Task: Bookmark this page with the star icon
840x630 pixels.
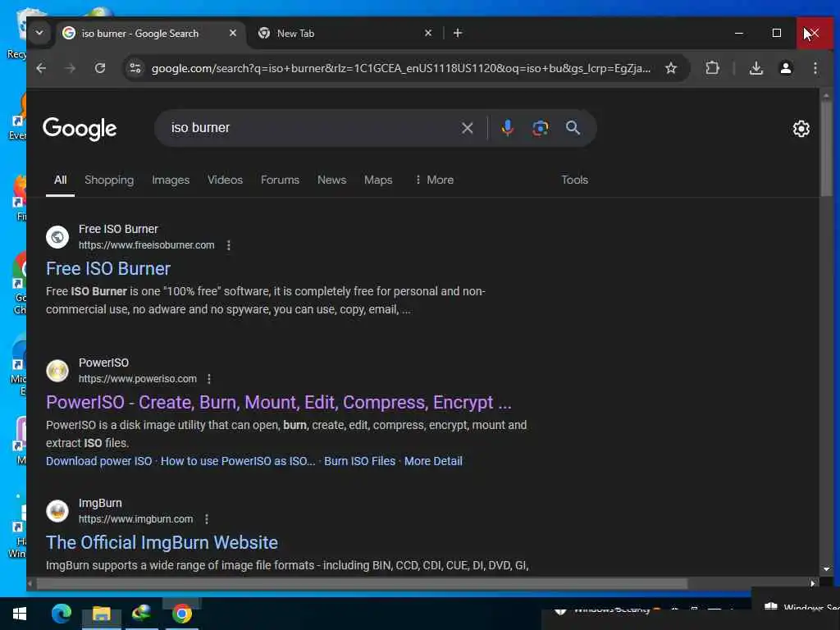Action: coord(671,68)
